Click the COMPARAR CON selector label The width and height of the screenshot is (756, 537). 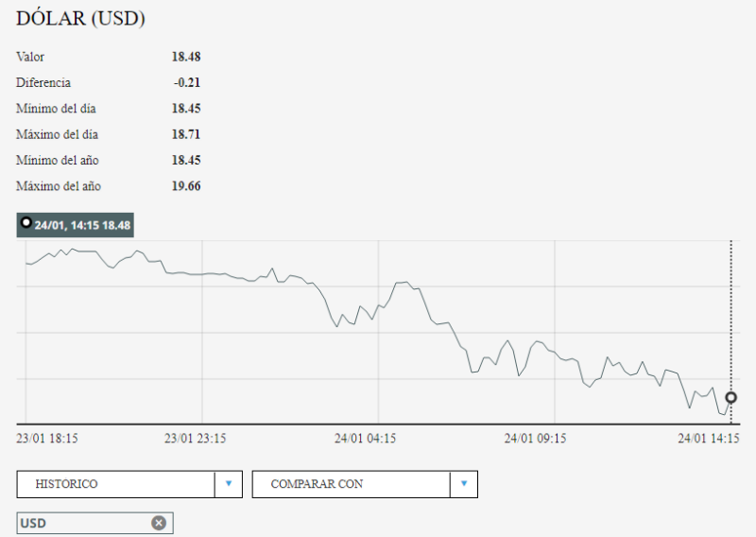click(x=317, y=484)
